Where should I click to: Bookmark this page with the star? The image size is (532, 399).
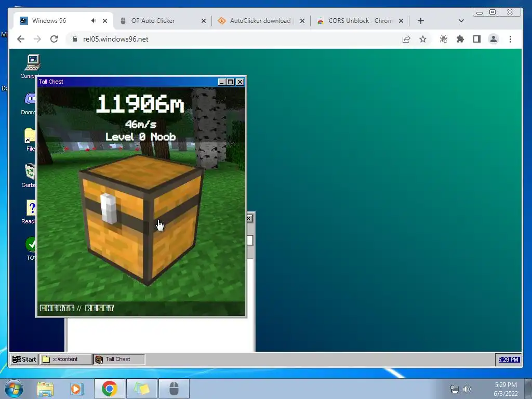tap(423, 39)
